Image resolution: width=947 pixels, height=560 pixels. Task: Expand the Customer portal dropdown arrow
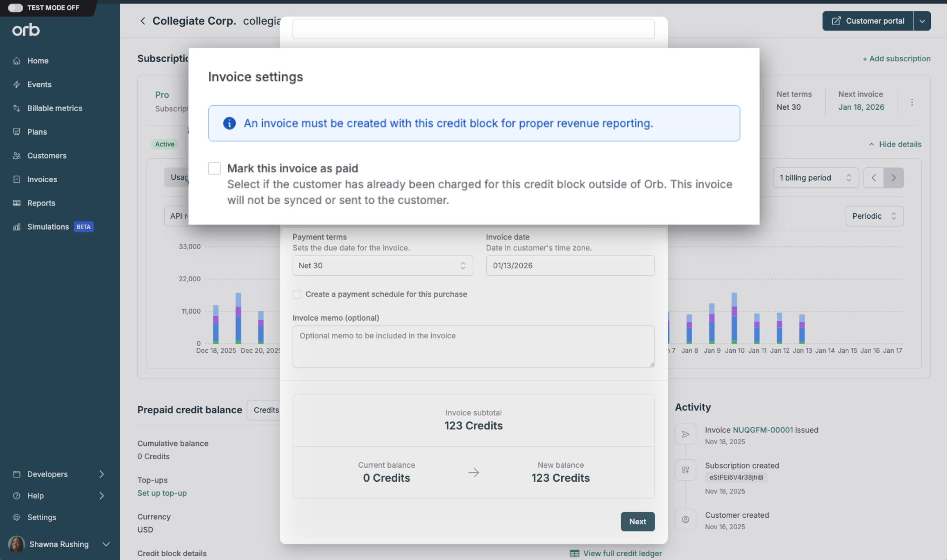[922, 21]
